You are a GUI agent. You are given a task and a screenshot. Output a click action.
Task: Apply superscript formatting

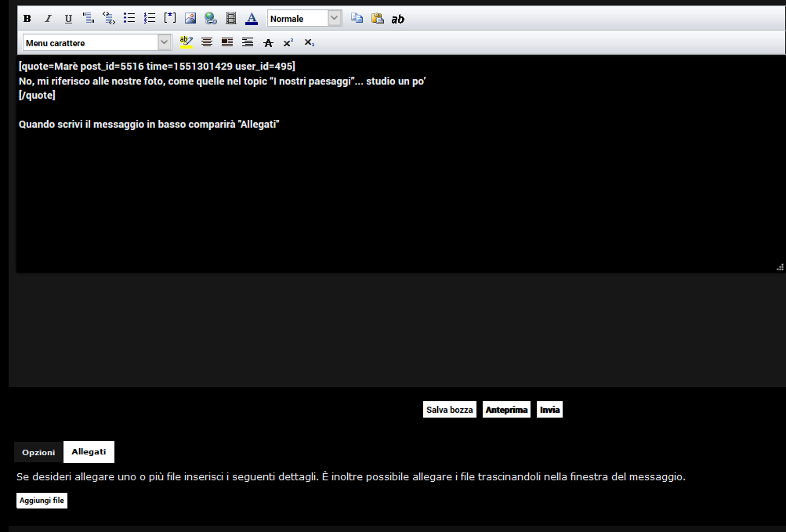point(288,42)
